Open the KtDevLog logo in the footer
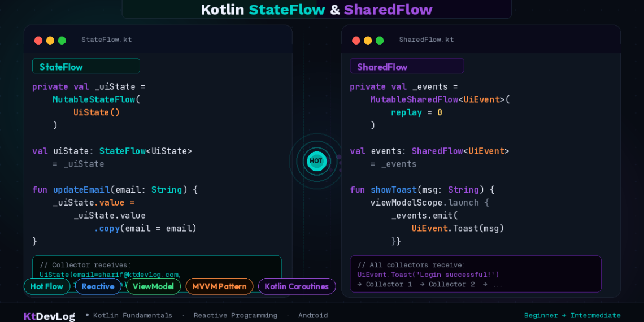Image resolution: width=644 pixels, height=322 pixels. [49, 316]
